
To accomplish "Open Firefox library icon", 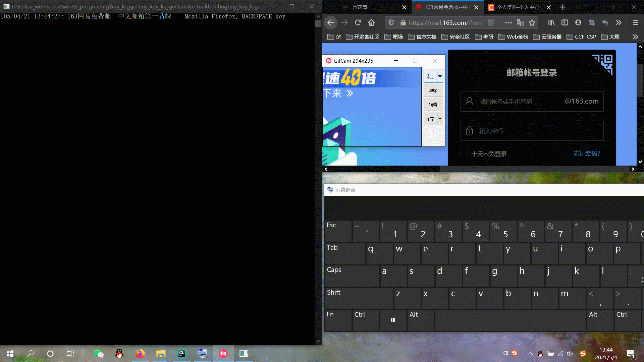I will [x=551, y=22].
